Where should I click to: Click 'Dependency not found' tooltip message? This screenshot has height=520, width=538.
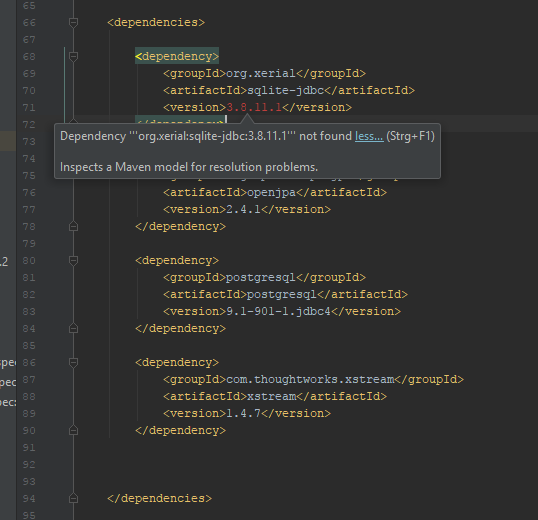(206, 136)
